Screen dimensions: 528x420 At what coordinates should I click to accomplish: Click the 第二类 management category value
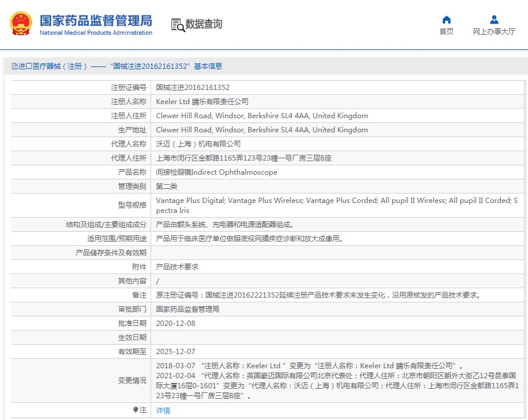pyautogui.click(x=166, y=186)
